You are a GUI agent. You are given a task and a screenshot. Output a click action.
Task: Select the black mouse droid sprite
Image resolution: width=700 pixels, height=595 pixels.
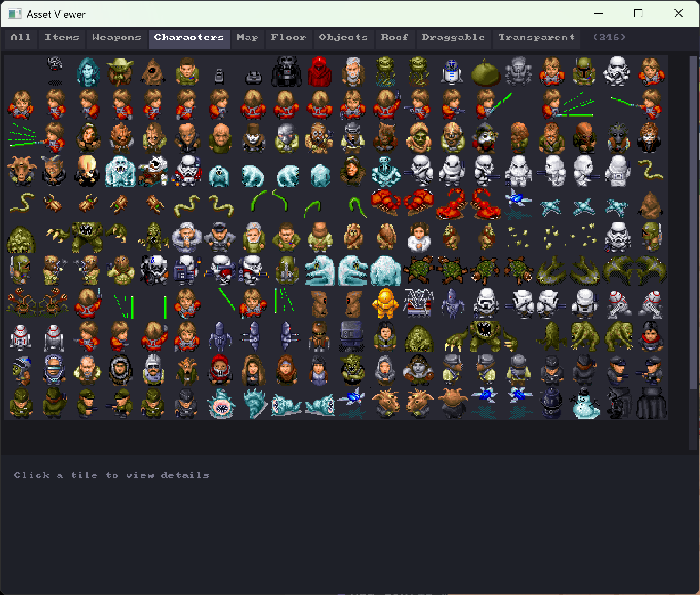pos(253,79)
